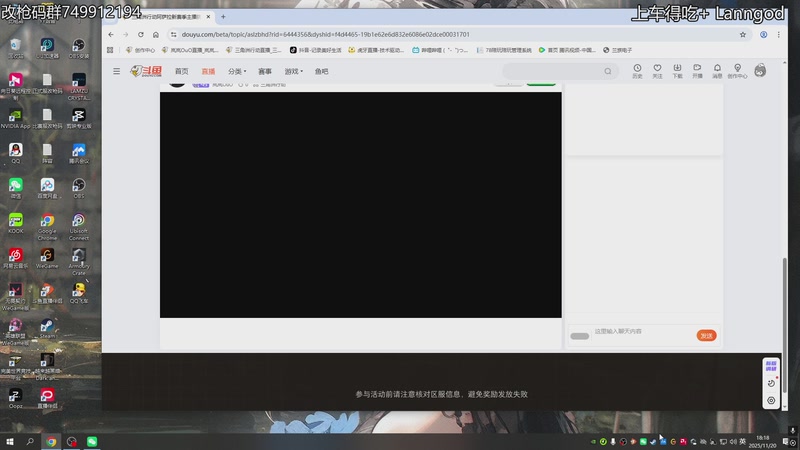
Task: Select the Armoury Crate desktop icon
Action: click(79, 261)
